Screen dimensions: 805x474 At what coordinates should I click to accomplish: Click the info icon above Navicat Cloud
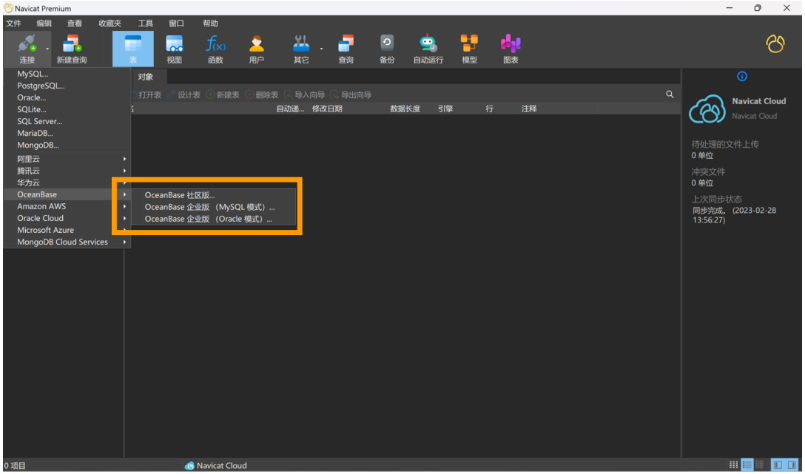[x=742, y=77]
